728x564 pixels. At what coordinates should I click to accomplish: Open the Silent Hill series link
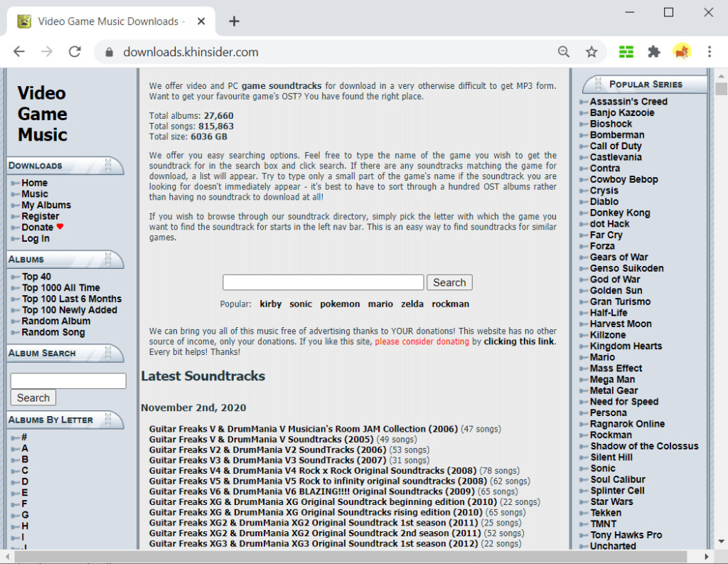click(611, 457)
